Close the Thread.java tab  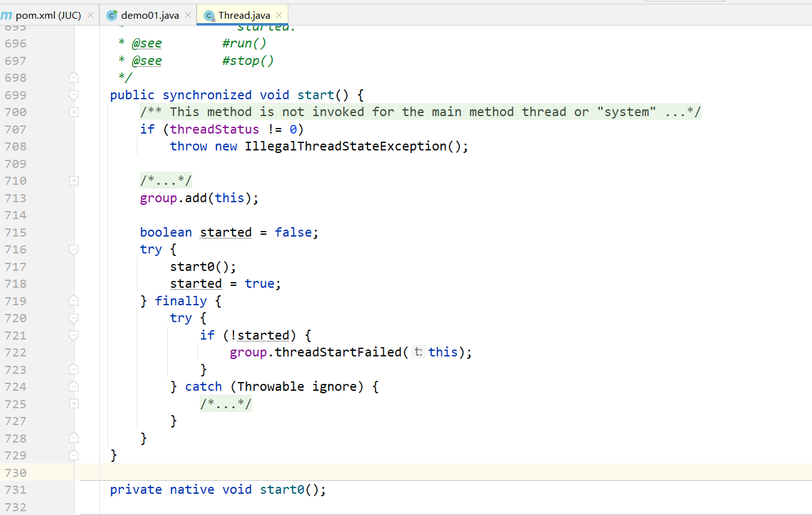click(279, 15)
